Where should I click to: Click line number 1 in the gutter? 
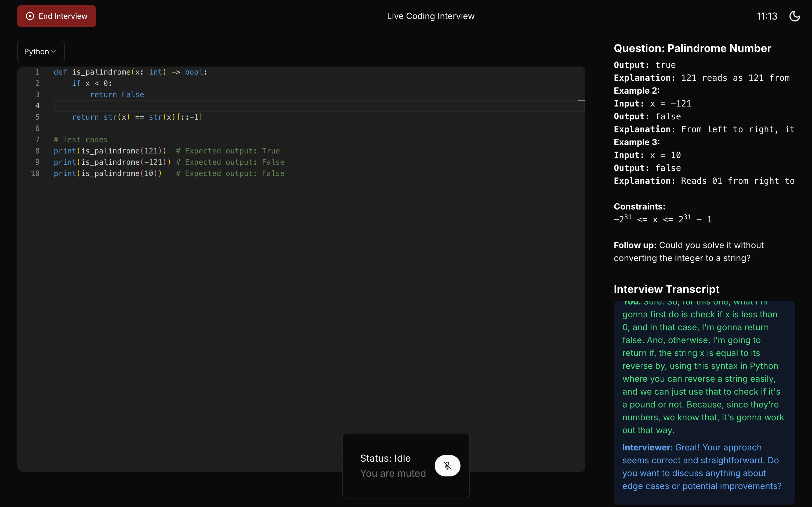click(x=37, y=72)
